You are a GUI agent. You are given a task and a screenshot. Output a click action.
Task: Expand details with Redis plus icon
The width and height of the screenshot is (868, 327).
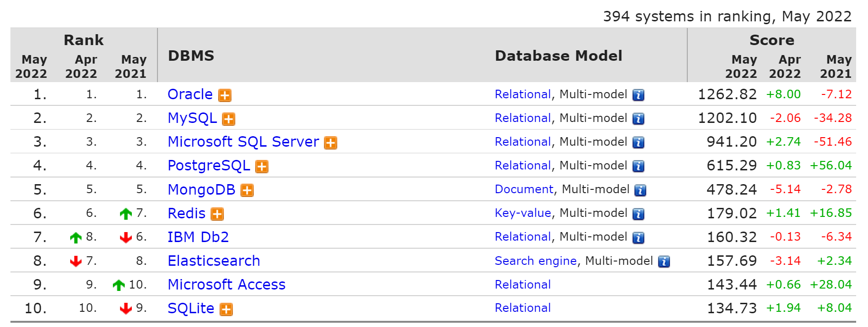point(217,214)
